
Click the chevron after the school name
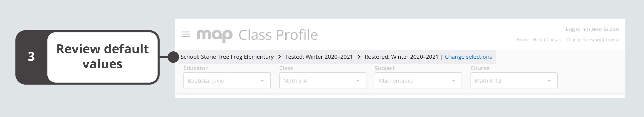(x=280, y=57)
